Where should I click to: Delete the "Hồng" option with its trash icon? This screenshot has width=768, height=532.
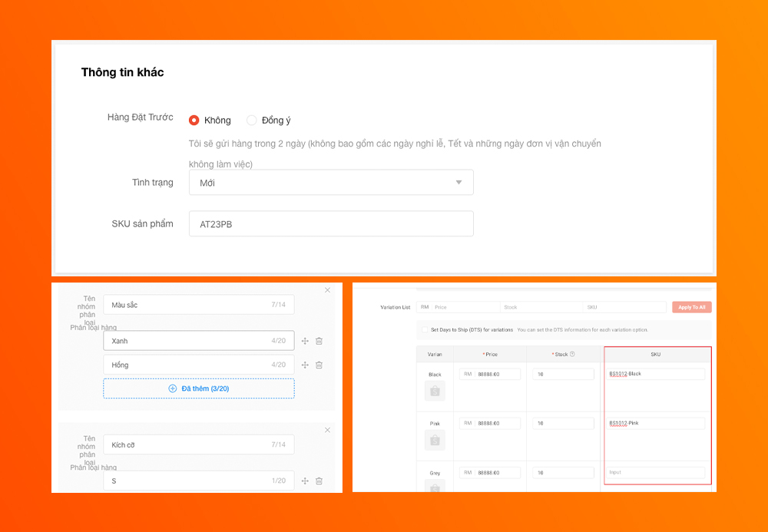(x=319, y=365)
